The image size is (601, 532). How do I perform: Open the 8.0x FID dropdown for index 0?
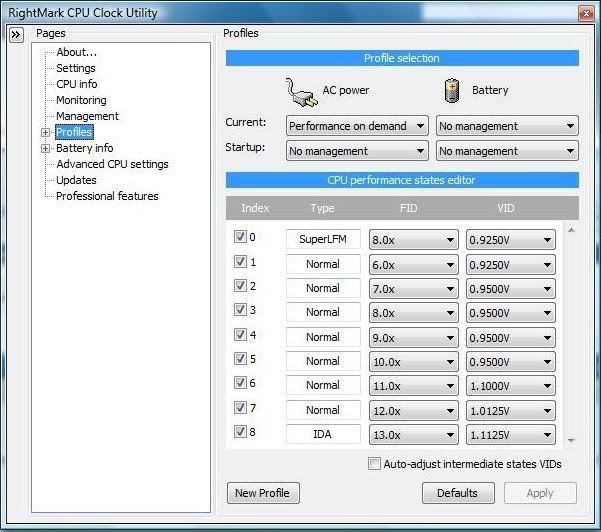coord(414,240)
